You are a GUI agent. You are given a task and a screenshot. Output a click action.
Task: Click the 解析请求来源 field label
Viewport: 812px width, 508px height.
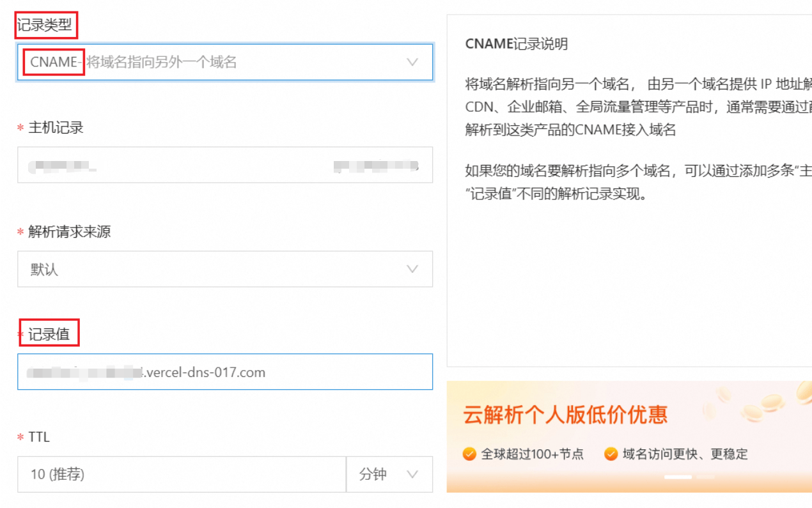point(69,232)
